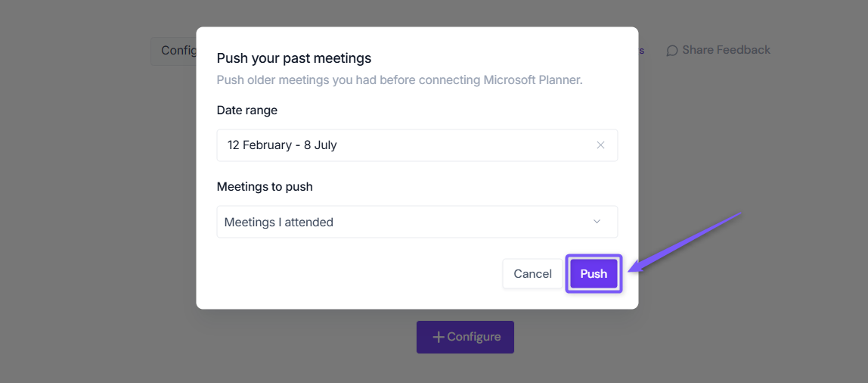Click the chevron arrow in Meetings to push
The height and width of the screenshot is (383, 868).
click(x=597, y=222)
